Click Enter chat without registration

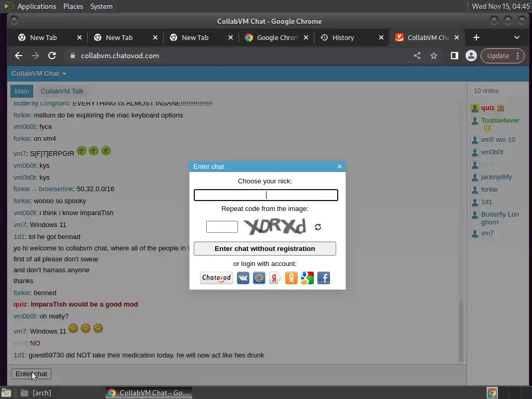pos(264,249)
